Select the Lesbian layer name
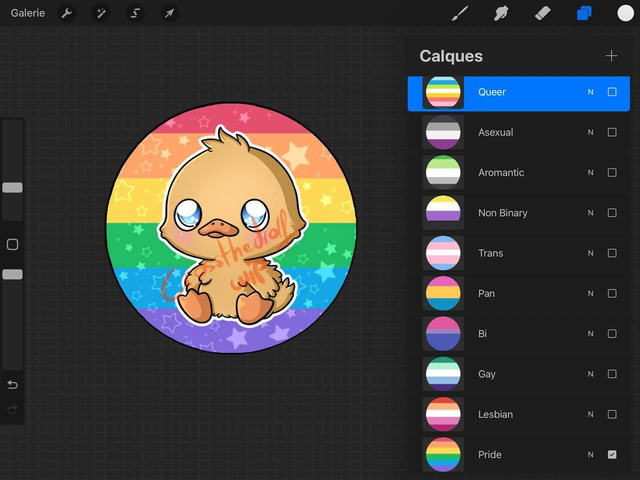The image size is (640, 480). (x=496, y=414)
